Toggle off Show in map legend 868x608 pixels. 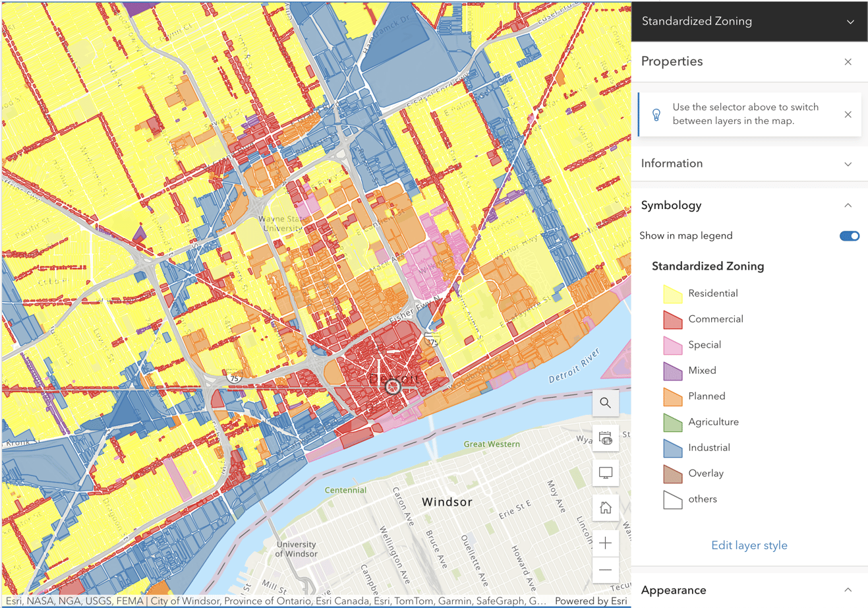(850, 235)
